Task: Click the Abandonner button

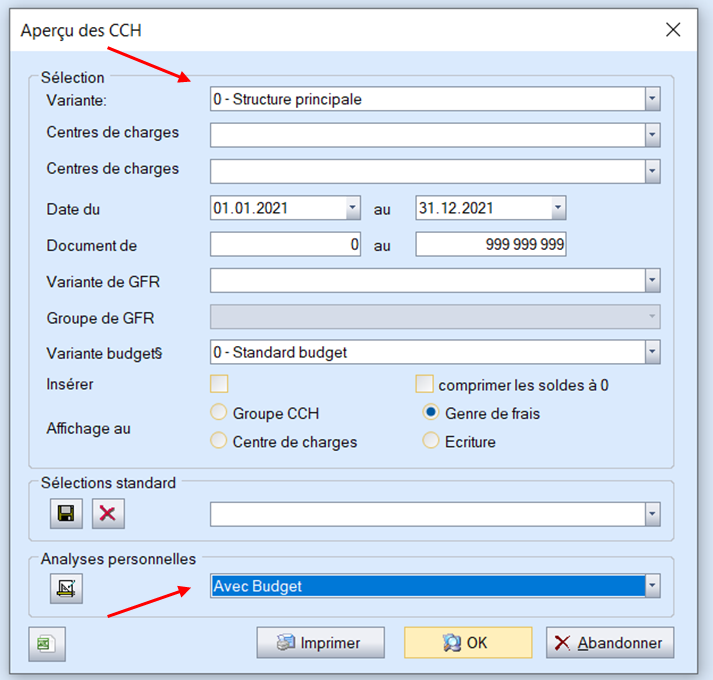Action: [610, 643]
